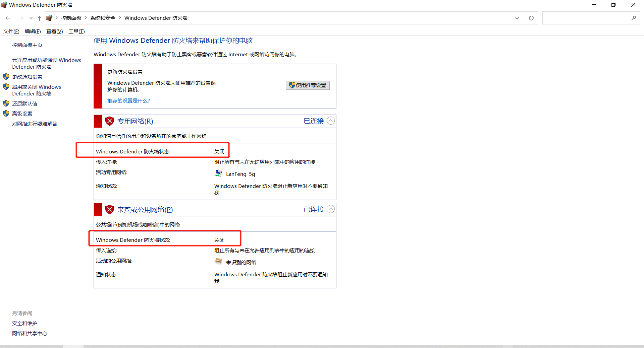644x348 pixels.
Task: Open 安全和维护 link
Action: [25, 324]
